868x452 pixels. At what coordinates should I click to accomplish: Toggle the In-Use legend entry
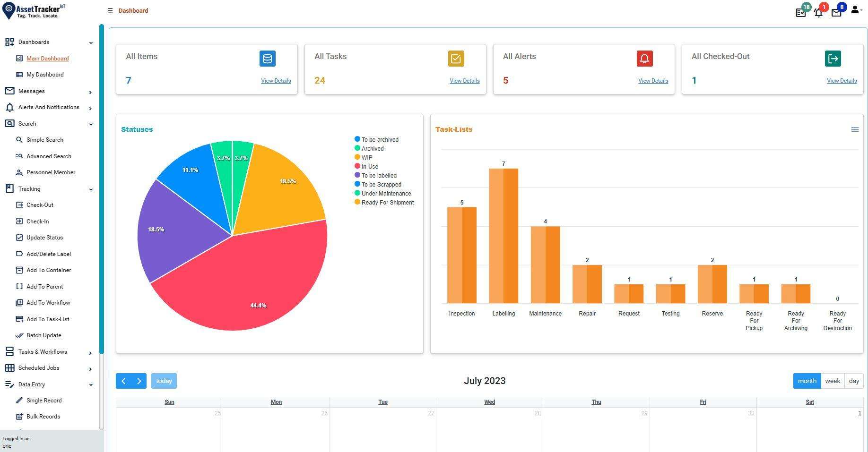click(x=370, y=166)
